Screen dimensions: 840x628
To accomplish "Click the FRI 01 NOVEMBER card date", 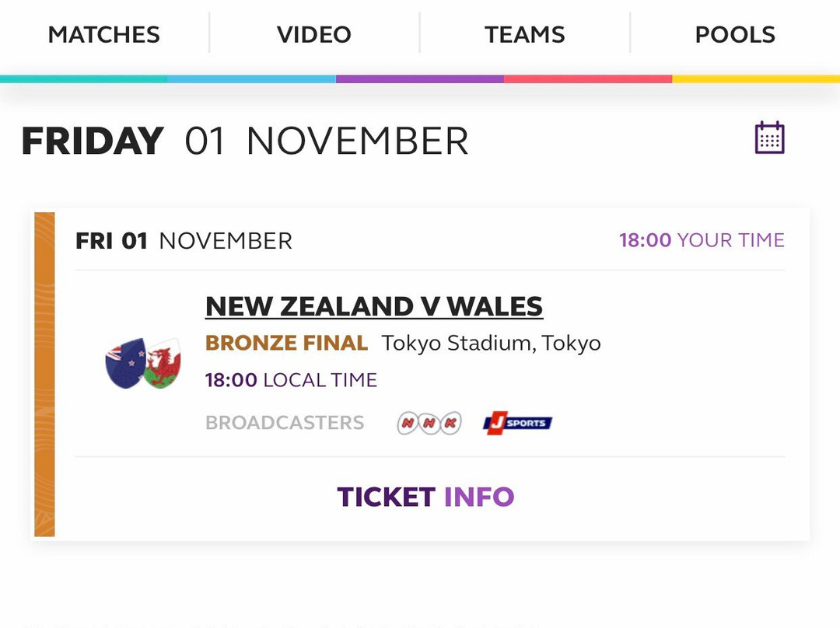I will tap(184, 241).
